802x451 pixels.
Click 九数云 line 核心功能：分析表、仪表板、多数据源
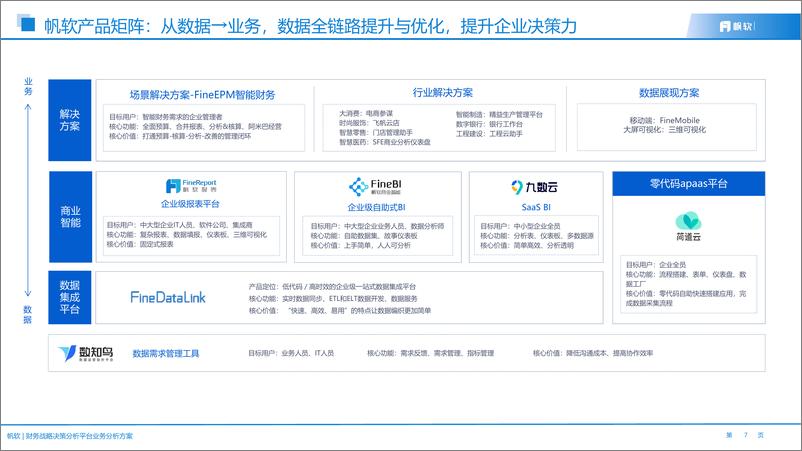click(x=537, y=236)
